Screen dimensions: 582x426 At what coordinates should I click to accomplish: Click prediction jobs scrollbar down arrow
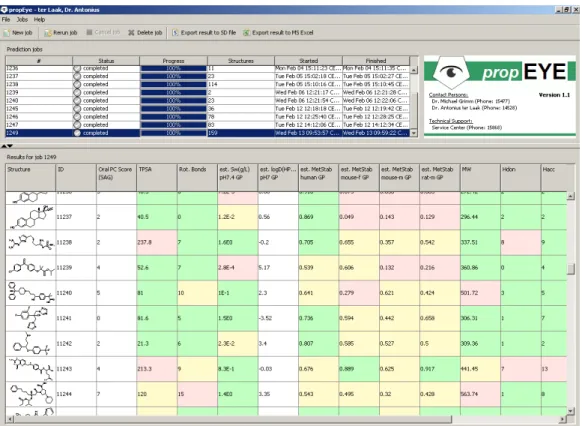click(414, 133)
